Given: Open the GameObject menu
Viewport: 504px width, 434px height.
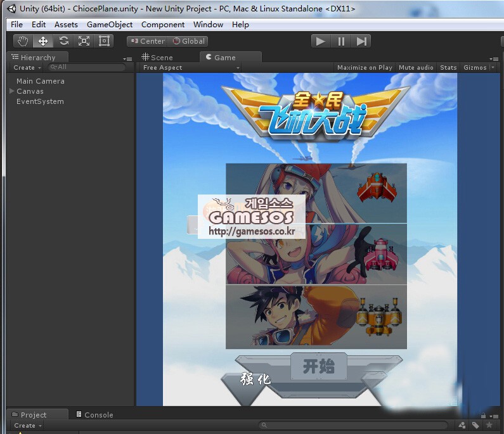Looking at the screenshot, I should click(x=110, y=25).
